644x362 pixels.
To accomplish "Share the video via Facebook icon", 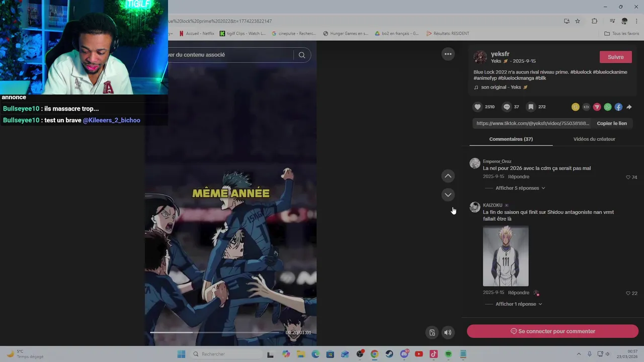I will pyautogui.click(x=618, y=107).
